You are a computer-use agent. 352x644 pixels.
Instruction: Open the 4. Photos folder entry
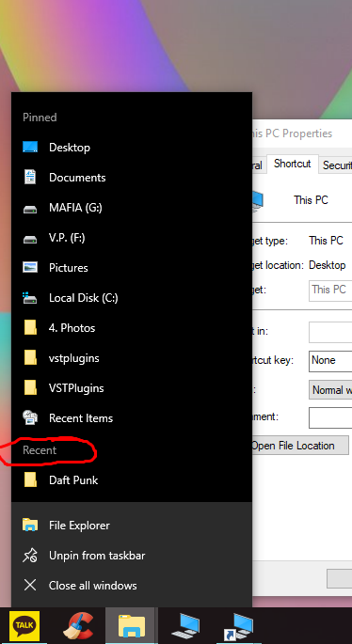132,328
